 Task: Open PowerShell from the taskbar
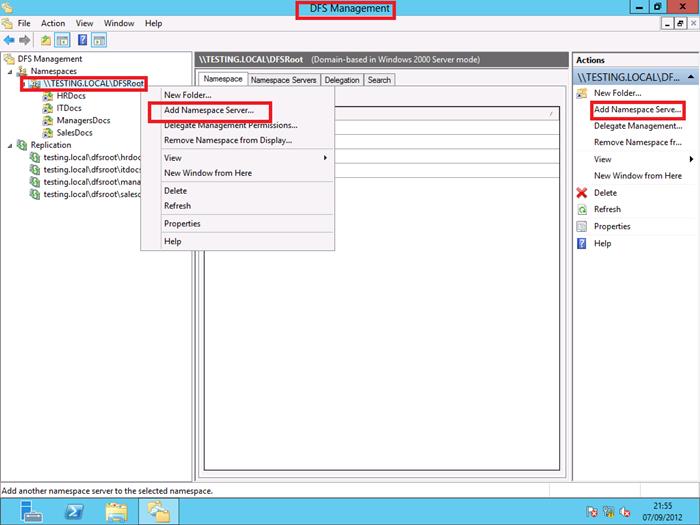tap(74, 512)
